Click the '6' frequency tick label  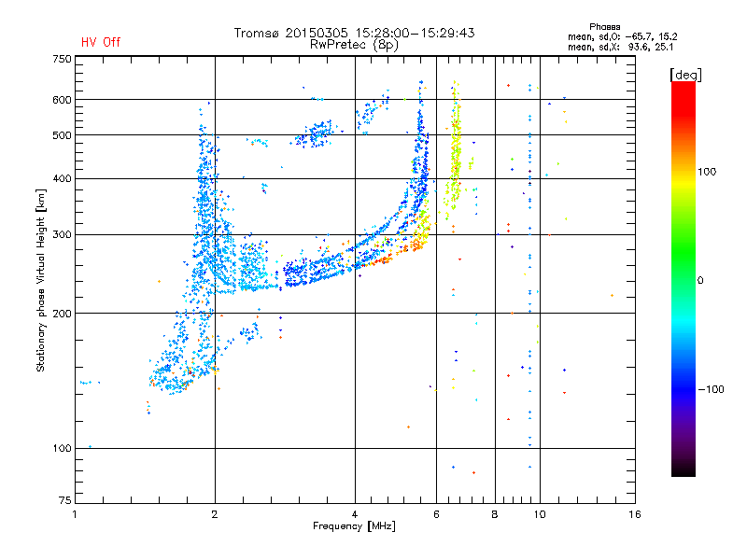pos(436,514)
